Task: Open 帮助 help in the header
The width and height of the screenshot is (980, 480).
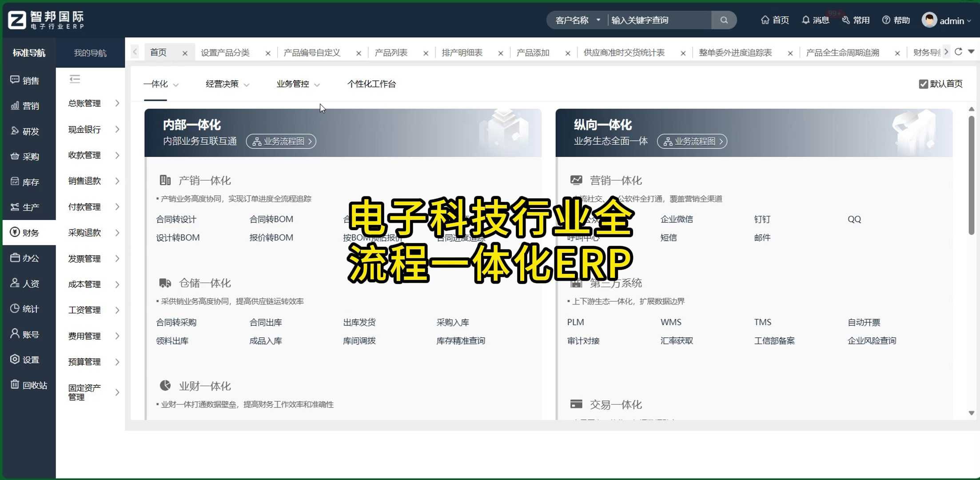Action: [896, 20]
